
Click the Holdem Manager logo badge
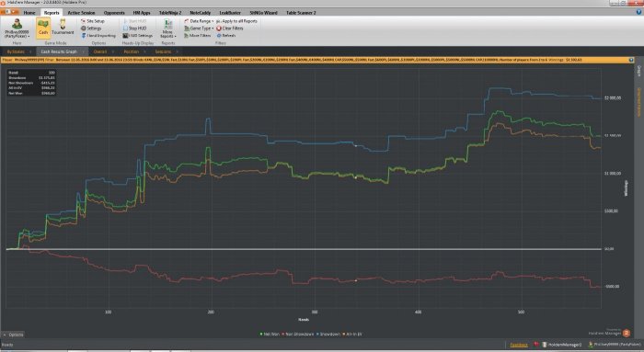627,333
